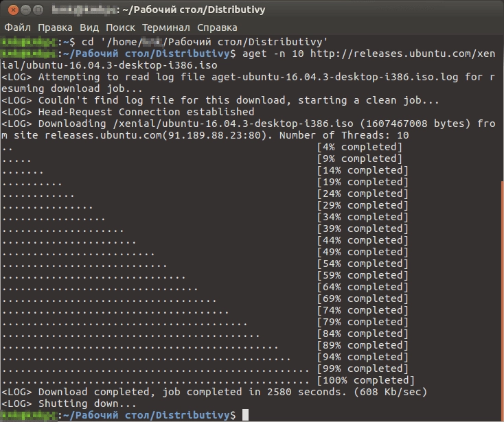504x422 pixels.
Task: Click the '[29% completed]' progress line
Action: [x=205, y=205]
